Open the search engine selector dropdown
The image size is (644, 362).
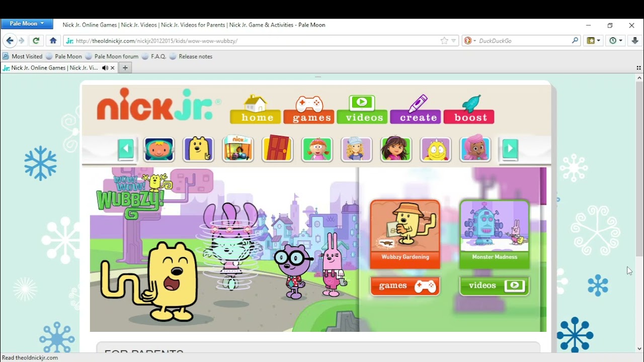pyautogui.click(x=469, y=41)
